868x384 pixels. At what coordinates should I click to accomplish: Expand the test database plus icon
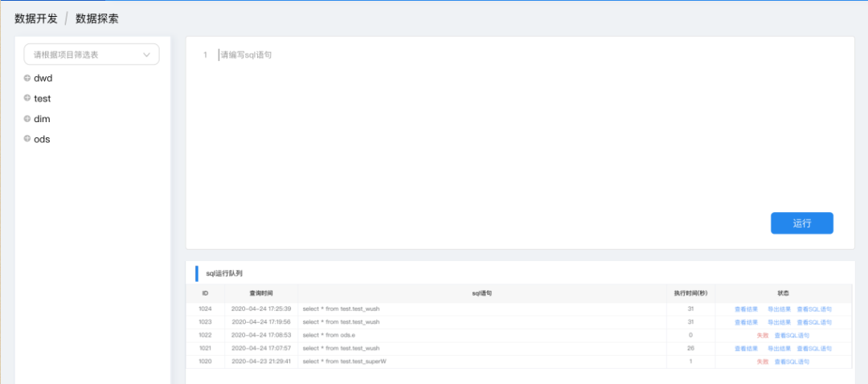click(27, 98)
